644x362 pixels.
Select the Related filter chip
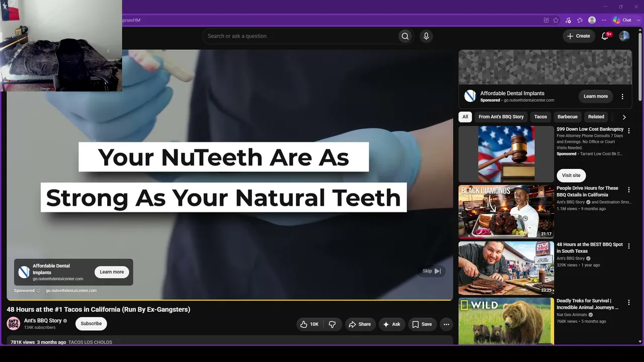click(596, 117)
